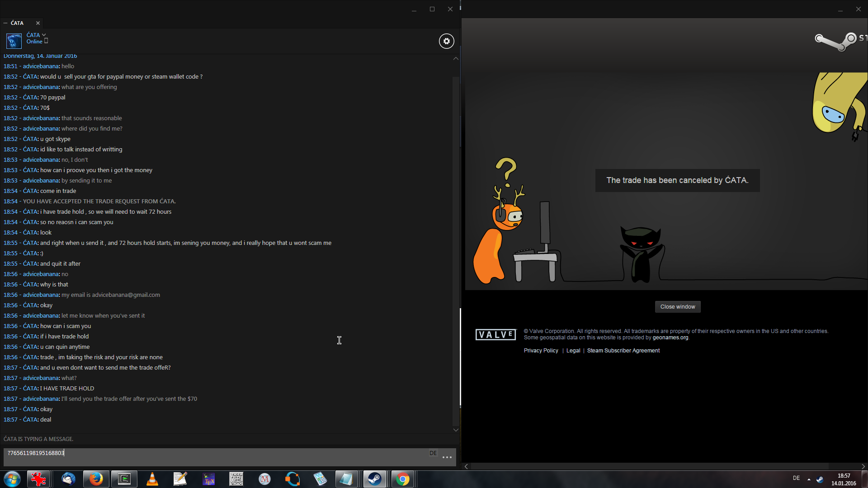Close the ĆATA chat tab
Viewport: 868px width, 488px height.
[x=38, y=23]
